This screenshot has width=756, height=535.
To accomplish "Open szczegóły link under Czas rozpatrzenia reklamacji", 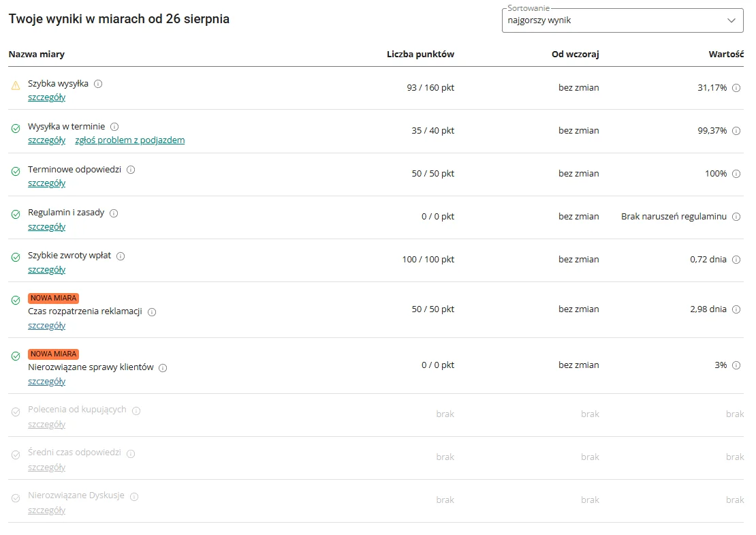I will [47, 326].
